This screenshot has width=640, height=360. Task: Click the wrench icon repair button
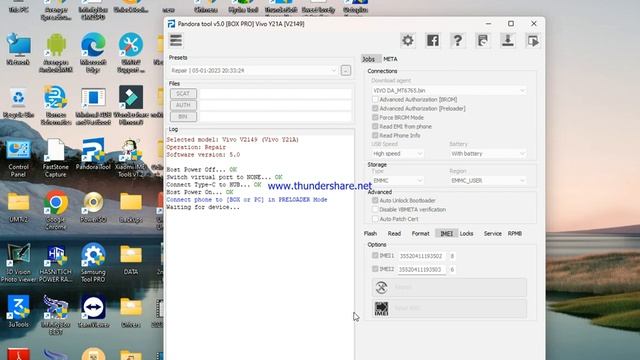[x=449, y=287]
